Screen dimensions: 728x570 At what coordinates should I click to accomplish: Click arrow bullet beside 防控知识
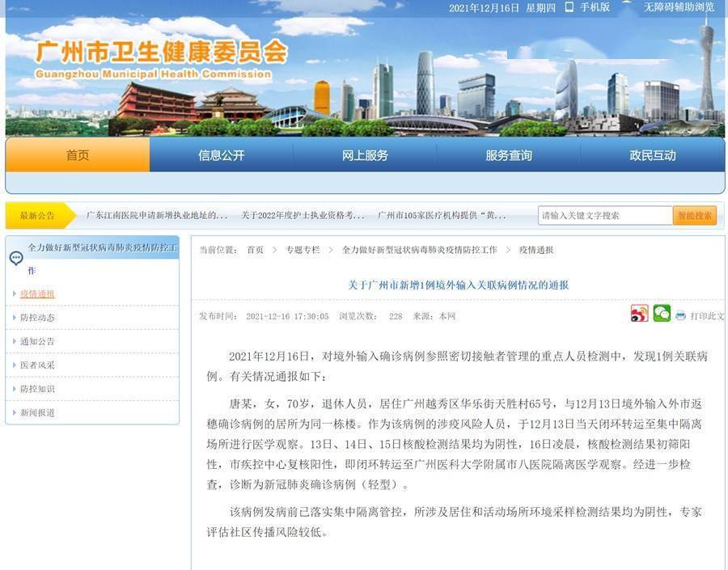pyautogui.click(x=15, y=389)
